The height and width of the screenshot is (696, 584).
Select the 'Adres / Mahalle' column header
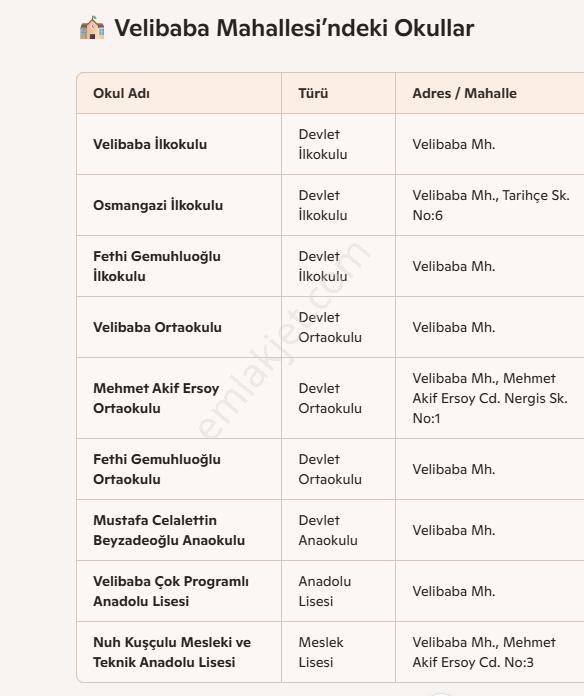[464, 93]
